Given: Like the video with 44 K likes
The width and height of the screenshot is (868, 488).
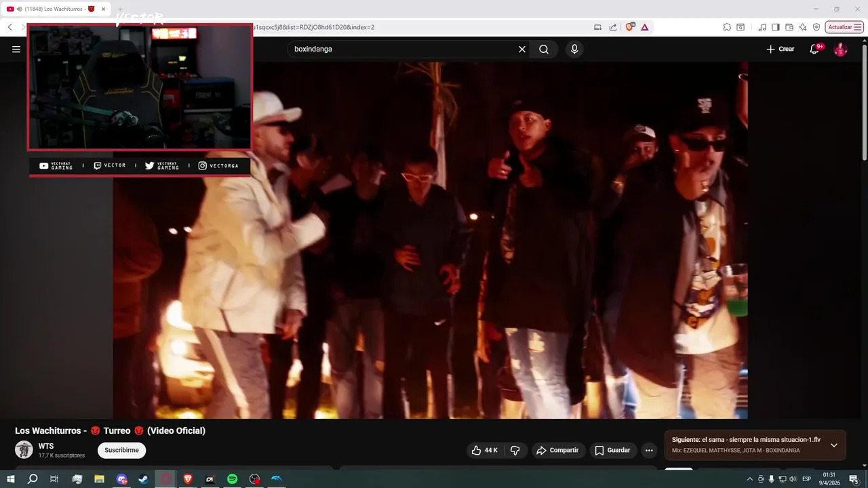Looking at the screenshot, I should click(x=485, y=450).
